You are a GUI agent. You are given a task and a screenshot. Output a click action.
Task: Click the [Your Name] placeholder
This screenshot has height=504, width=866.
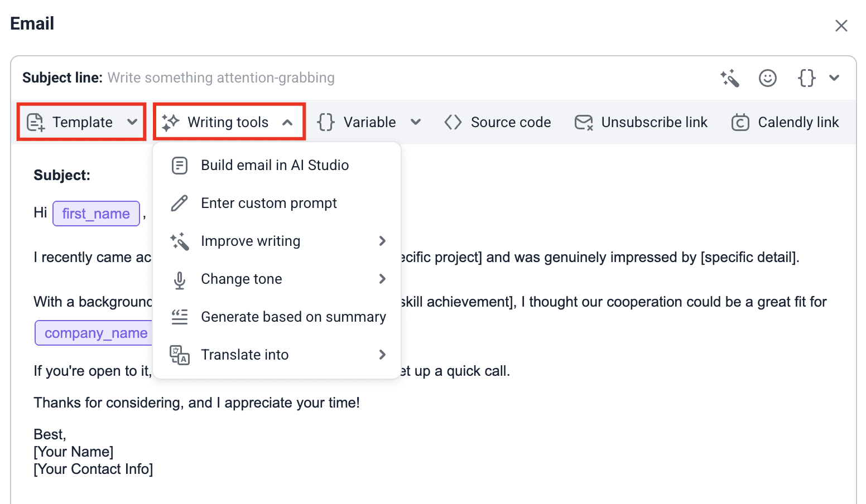[x=74, y=452]
